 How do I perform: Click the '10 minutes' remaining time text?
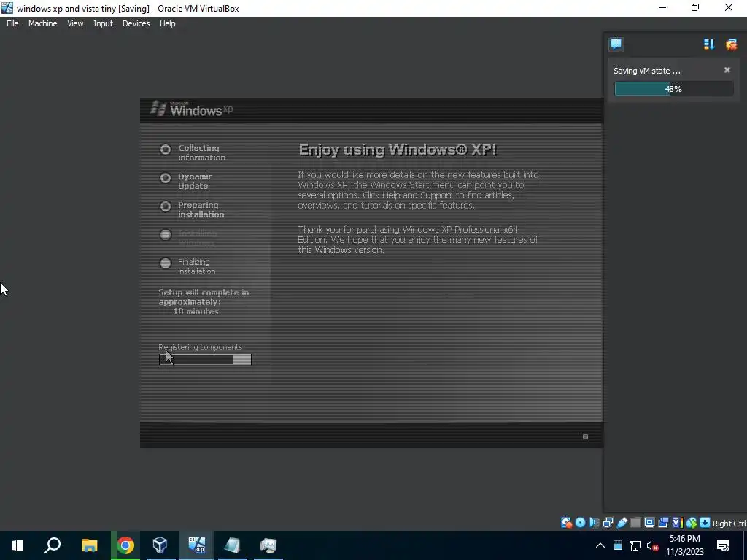[196, 311]
